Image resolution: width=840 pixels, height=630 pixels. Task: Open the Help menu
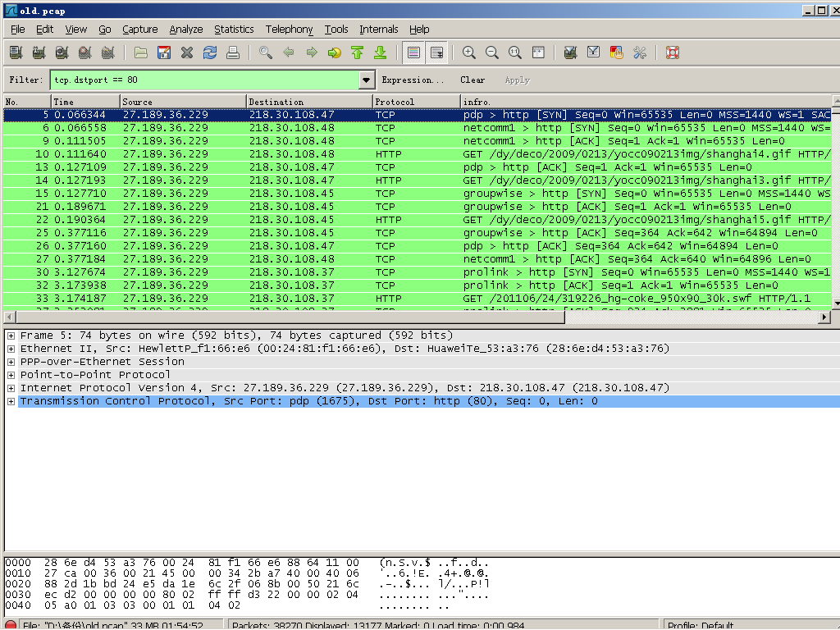419,30
